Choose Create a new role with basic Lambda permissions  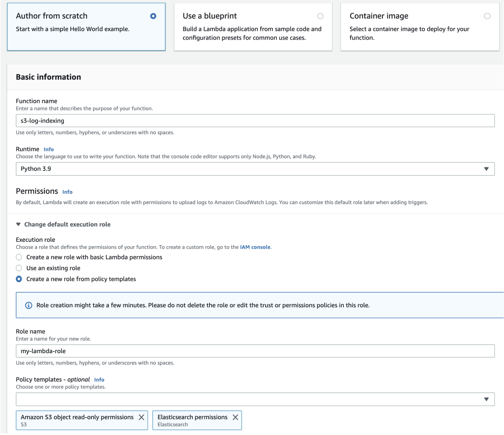click(19, 257)
